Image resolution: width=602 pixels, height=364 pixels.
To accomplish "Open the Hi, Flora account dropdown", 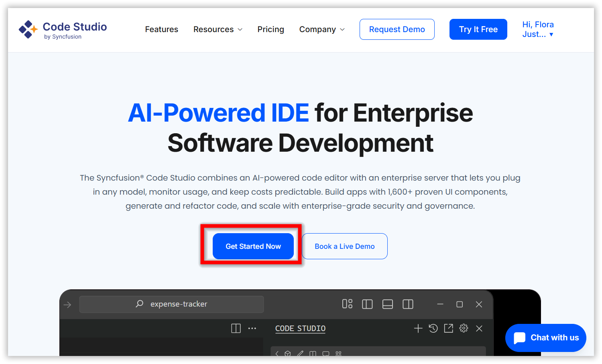I will tap(538, 29).
